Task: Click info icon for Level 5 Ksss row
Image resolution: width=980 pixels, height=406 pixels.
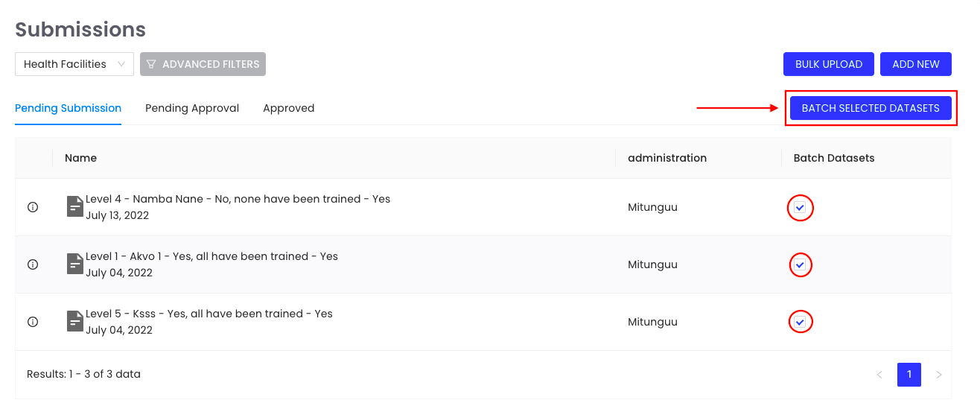Action: pos(33,322)
